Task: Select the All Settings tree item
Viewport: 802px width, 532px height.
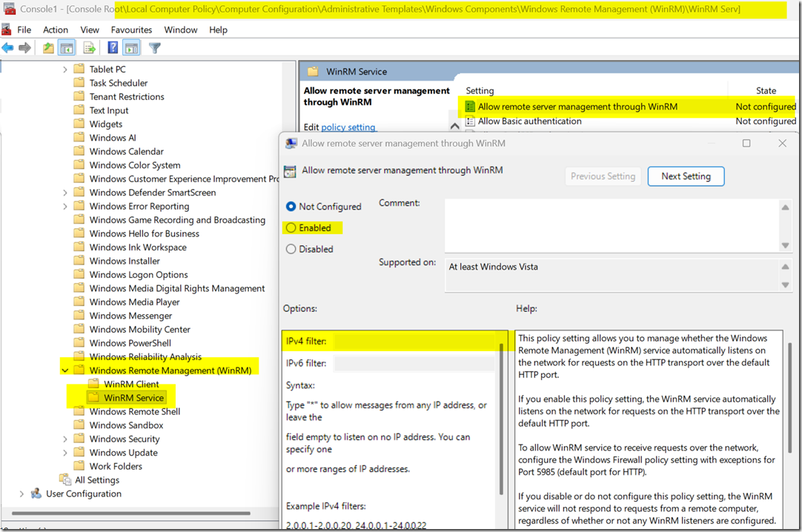Action: point(96,480)
